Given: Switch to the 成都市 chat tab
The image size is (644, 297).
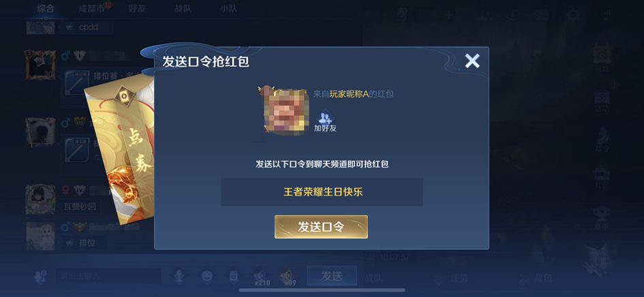Looking at the screenshot, I should pos(92,9).
